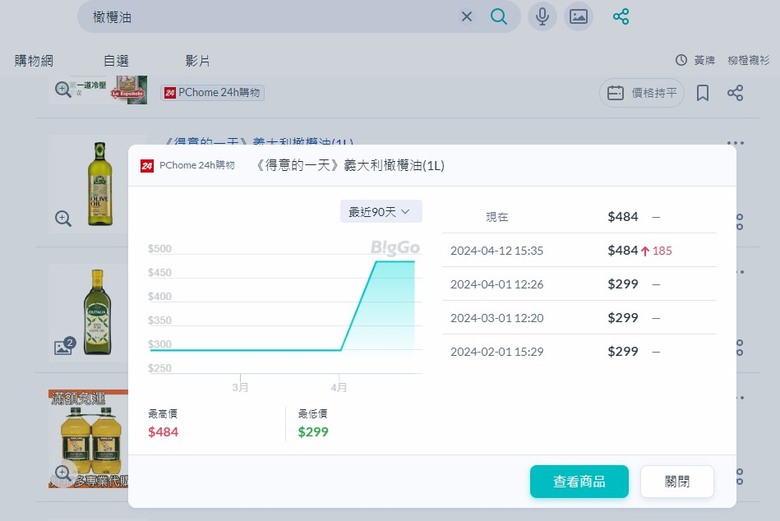Click the magnifier search icon
Image resolution: width=780 pixels, height=521 pixels.
[x=498, y=17]
